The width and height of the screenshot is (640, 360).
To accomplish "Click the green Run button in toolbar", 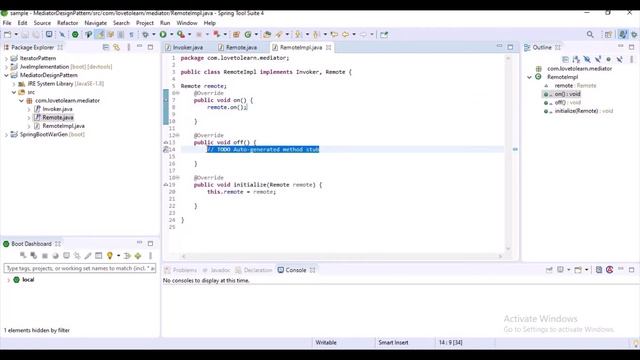I will [x=163, y=35].
